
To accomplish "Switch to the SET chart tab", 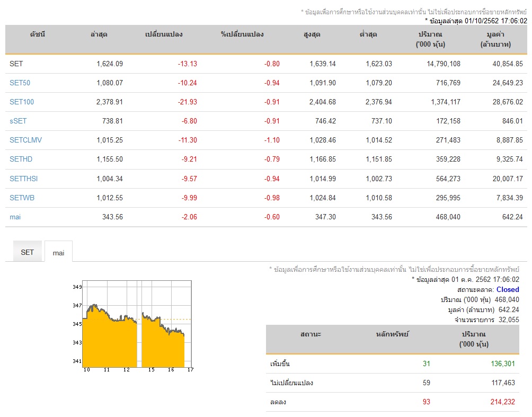I will (x=27, y=252).
